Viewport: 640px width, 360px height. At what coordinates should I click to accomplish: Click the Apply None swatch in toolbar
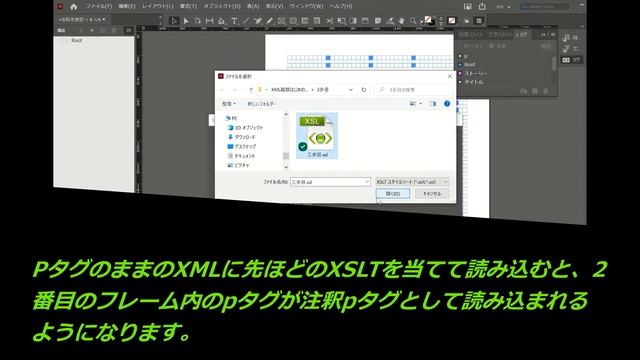(452, 21)
